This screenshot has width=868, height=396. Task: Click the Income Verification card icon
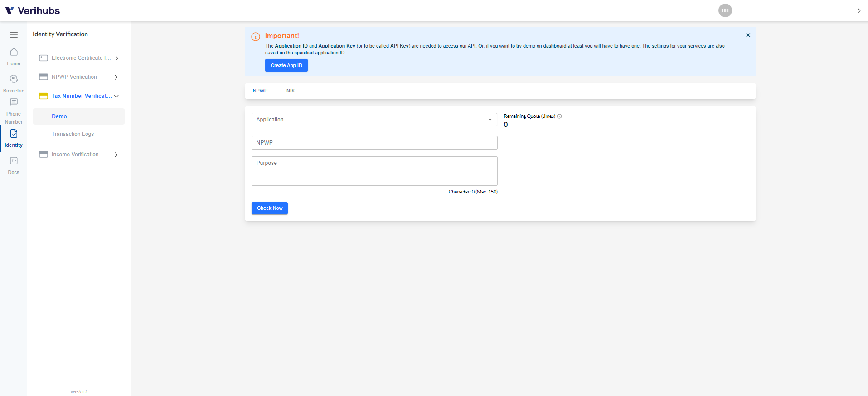point(44,155)
